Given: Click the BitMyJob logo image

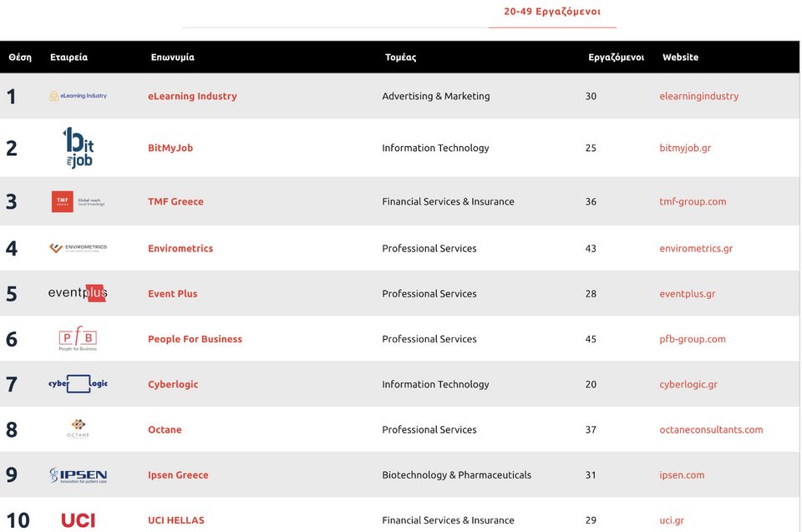Looking at the screenshot, I should (78, 148).
